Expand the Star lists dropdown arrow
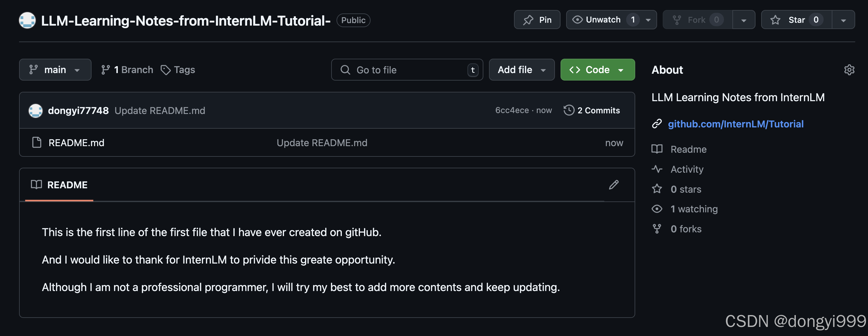Viewport: 868px width, 336px height. 843,20
